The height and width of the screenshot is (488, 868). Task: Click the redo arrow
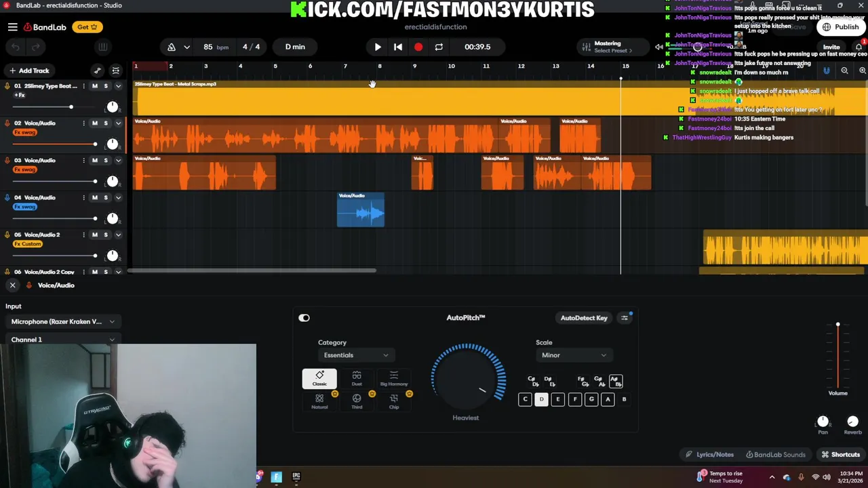point(36,47)
